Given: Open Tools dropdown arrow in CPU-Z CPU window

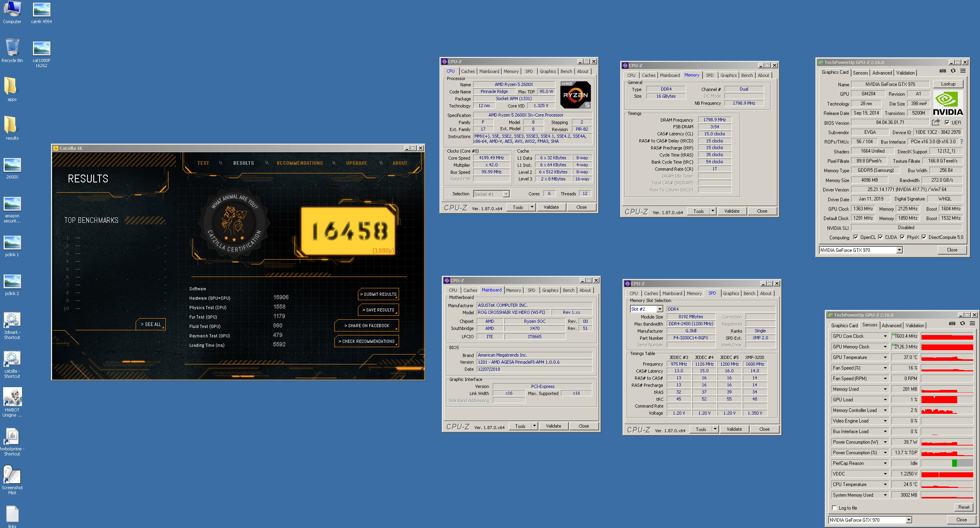Looking at the screenshot, I should coord(532,207).
